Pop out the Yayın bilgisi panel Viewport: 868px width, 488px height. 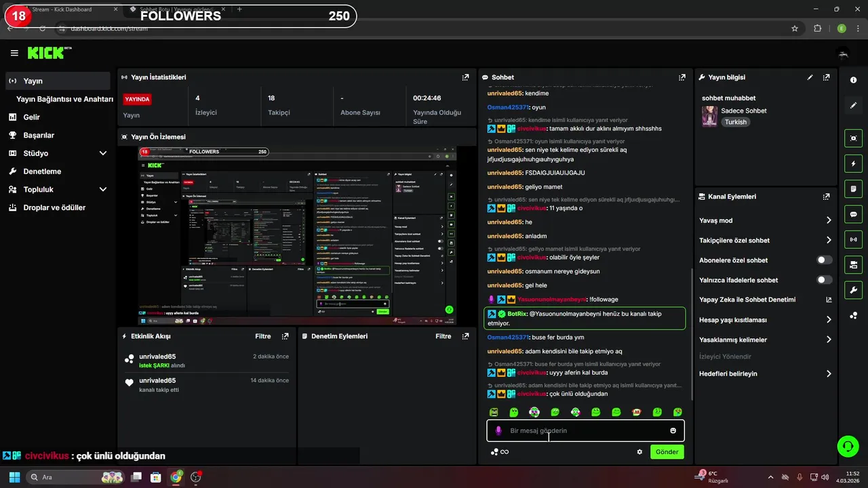click(x=826, y=77)
